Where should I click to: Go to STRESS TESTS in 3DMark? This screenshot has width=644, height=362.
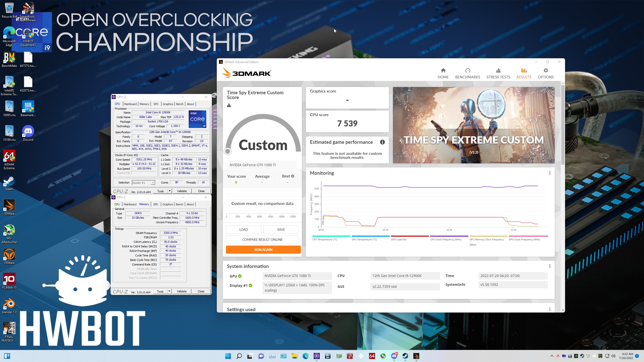[498, 73]
